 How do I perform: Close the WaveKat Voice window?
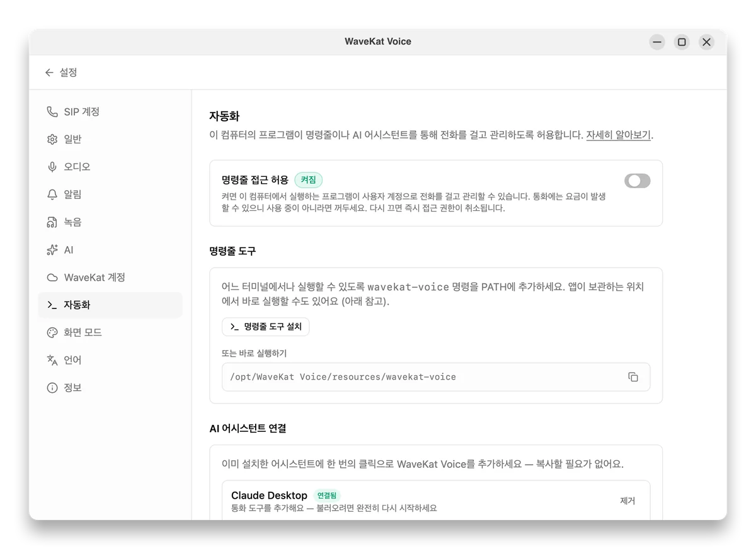coord(706,42)
